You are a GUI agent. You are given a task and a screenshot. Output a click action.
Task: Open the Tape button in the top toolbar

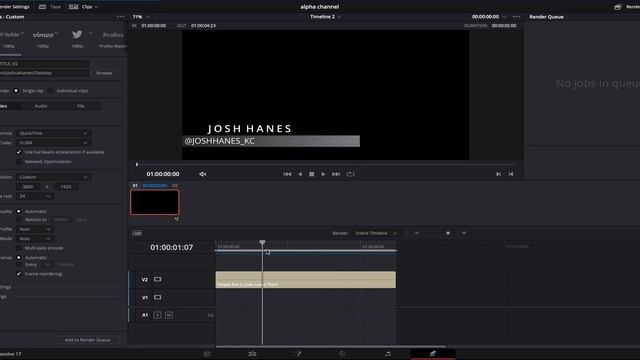click(50, 7)
